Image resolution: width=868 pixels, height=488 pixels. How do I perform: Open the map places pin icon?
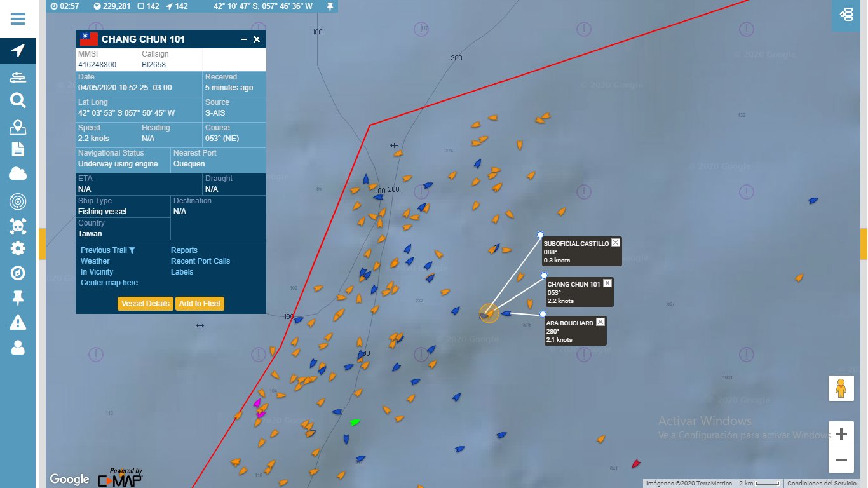pyautogui.click(x=18, y=127)
